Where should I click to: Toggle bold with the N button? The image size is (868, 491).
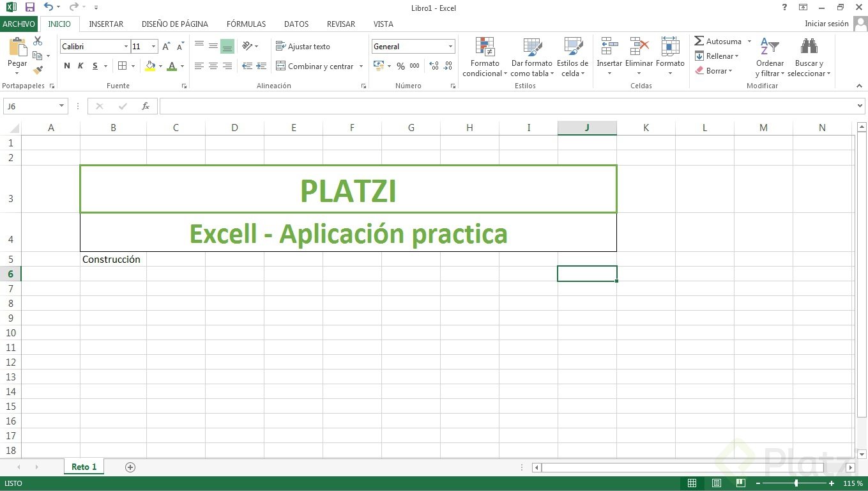coord(66,66)
